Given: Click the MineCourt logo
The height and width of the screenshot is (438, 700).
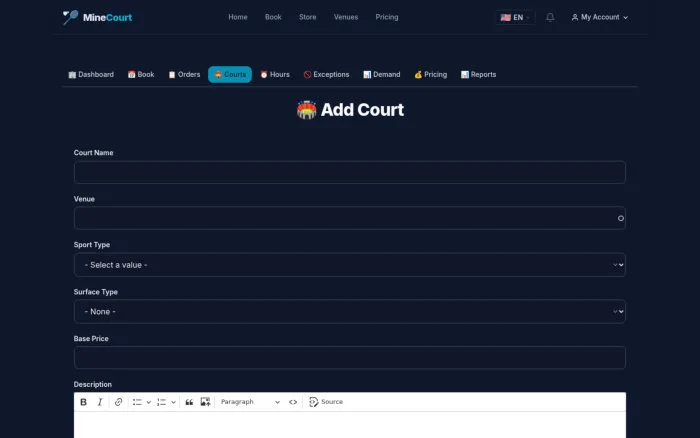Looking at the screenshot, I should pyautogui.click(x=97, y=17).
